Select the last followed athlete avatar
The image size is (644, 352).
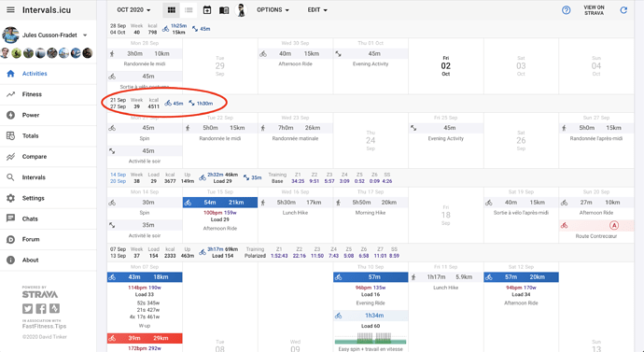[x=87, y=53]
